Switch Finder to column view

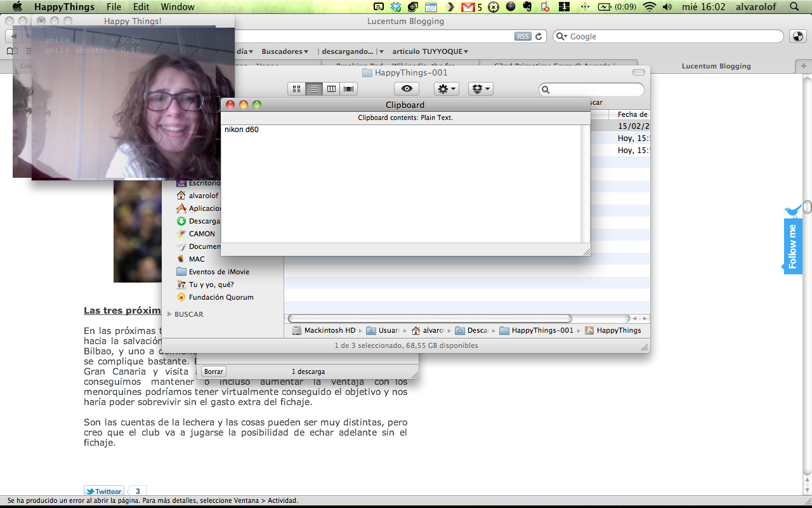click(x=331, y=90)
